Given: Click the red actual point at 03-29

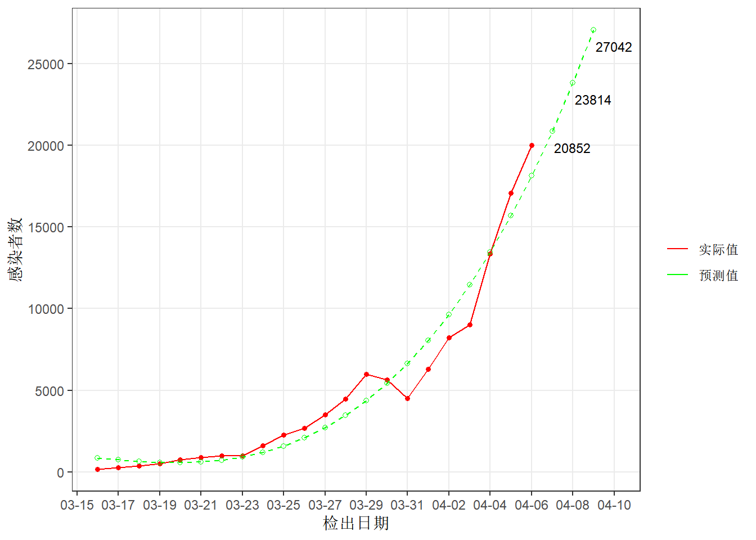Looking at the screenshot, I should coord(366,375).
